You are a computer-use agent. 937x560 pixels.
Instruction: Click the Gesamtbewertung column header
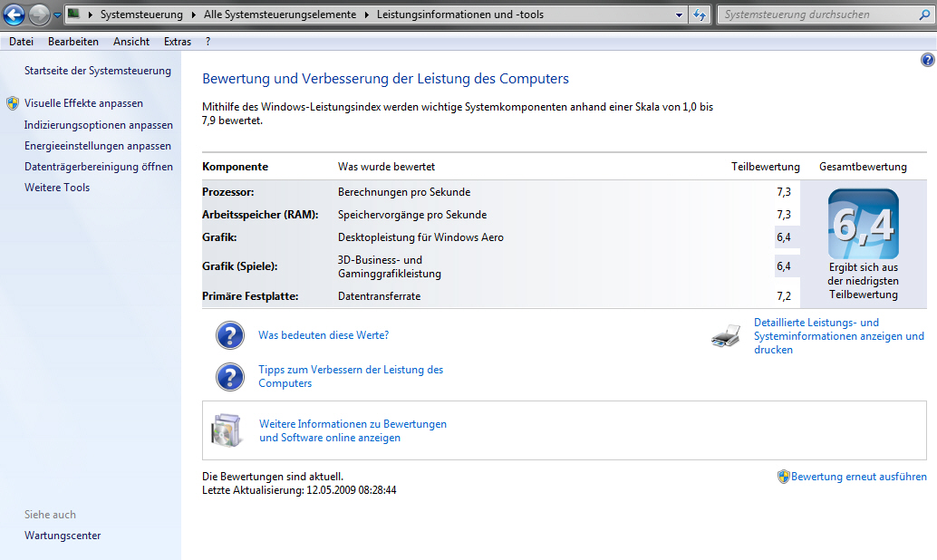click(x=863, y=167)
